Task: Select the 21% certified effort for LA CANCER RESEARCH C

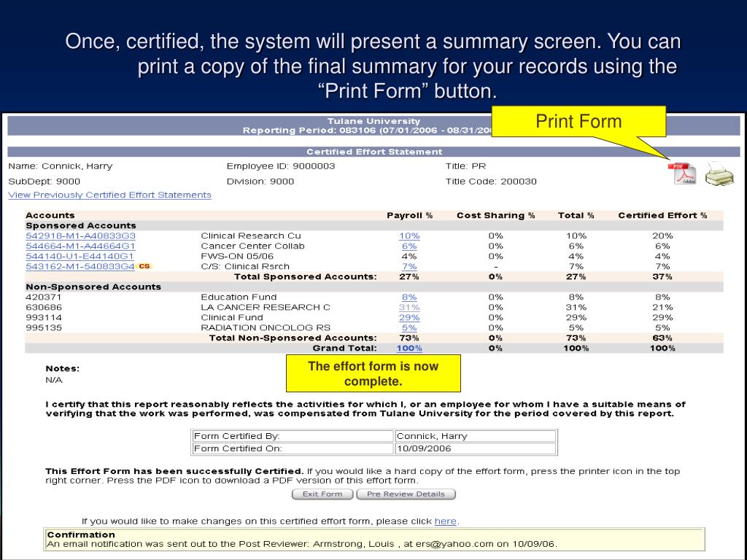Action: [x=662, y=307]
